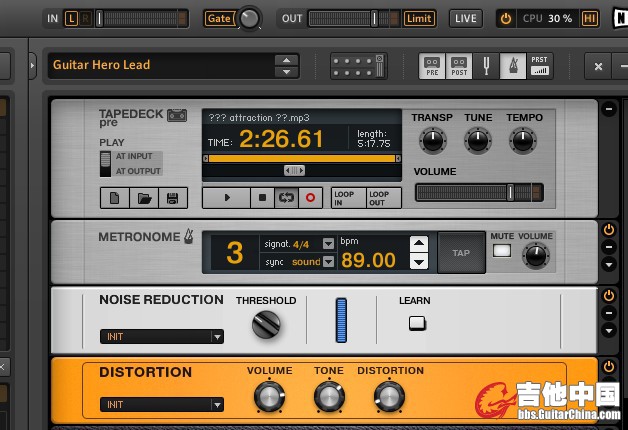Click the metronome 89.00 bpm value
The width and height of the screenshot is (628, 430).
368,260
